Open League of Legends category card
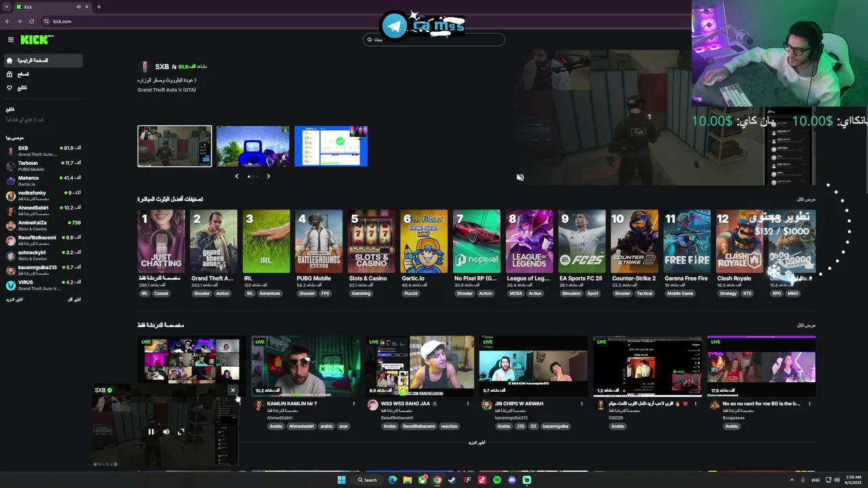The height and width of the screenshot is (488, 868). coord(529,241)
